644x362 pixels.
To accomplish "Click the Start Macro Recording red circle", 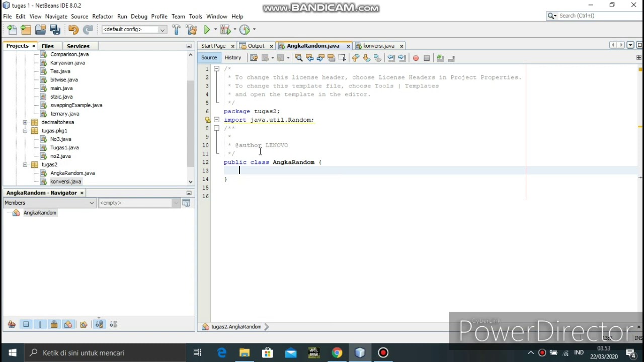I will pos(416,58).
